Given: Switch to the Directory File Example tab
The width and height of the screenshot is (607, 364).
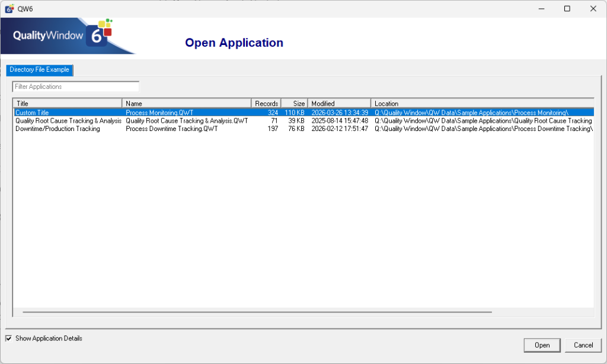Looking at the screenshot, I should tap(39, 70).
